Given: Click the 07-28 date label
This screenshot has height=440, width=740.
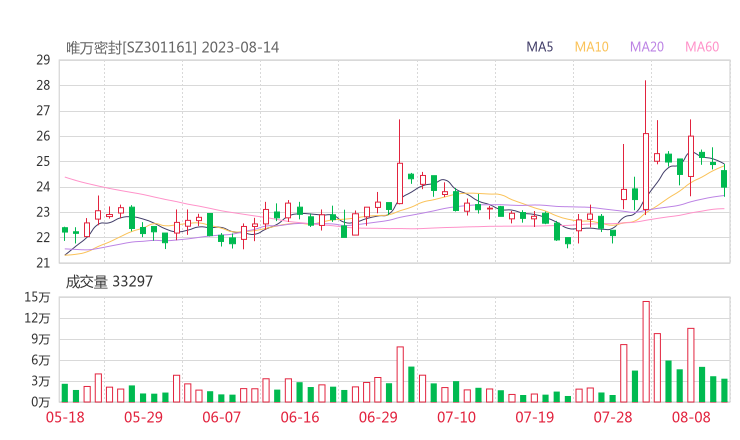Looking at the screenshot, I should pos(613,417).
